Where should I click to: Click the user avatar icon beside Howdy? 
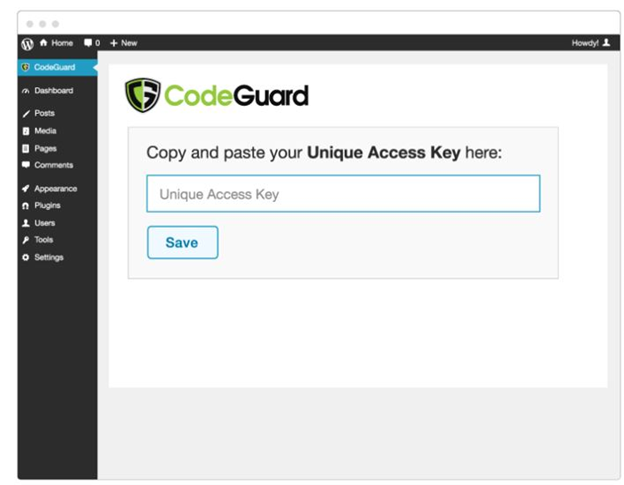coord(606,43)
